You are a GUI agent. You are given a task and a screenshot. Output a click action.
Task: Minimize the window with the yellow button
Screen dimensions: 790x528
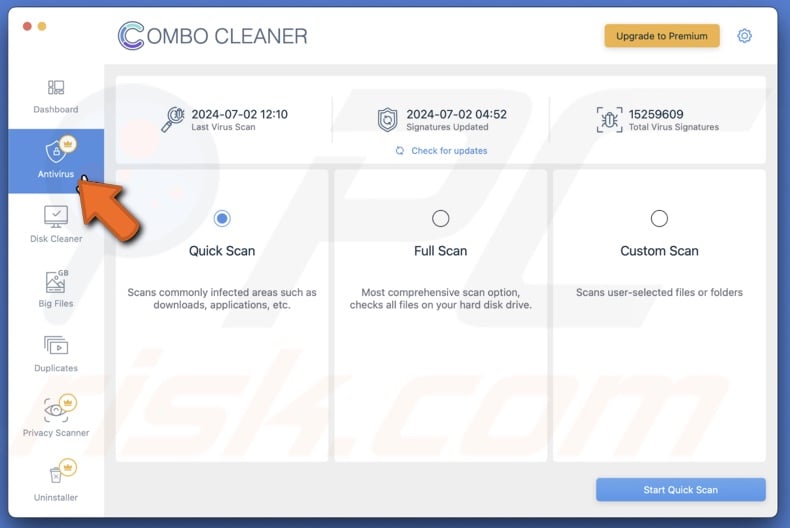[42, 26]
